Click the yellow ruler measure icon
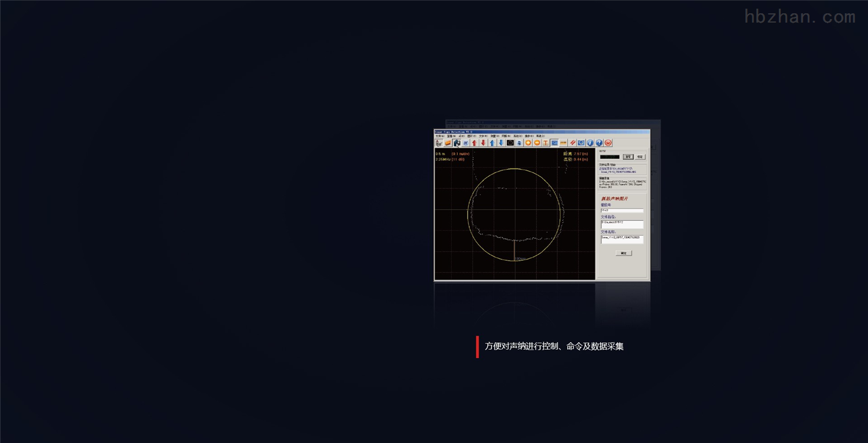 pos(563,143)
